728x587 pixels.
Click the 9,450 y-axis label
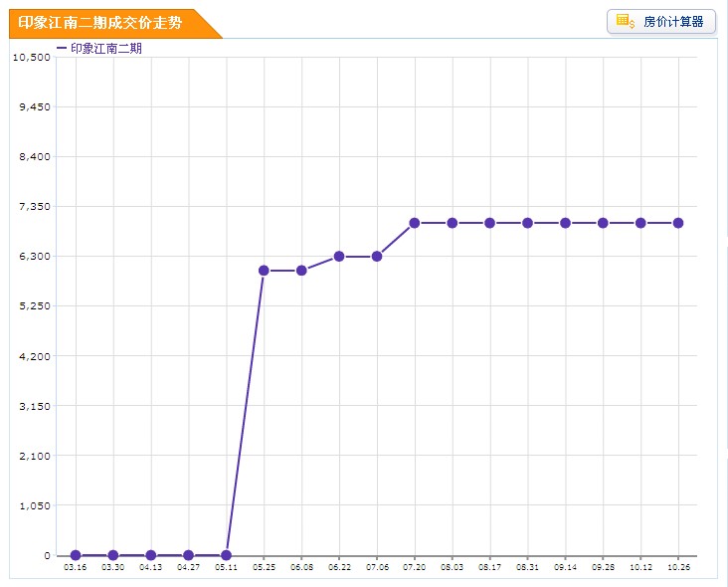(35, 106)
